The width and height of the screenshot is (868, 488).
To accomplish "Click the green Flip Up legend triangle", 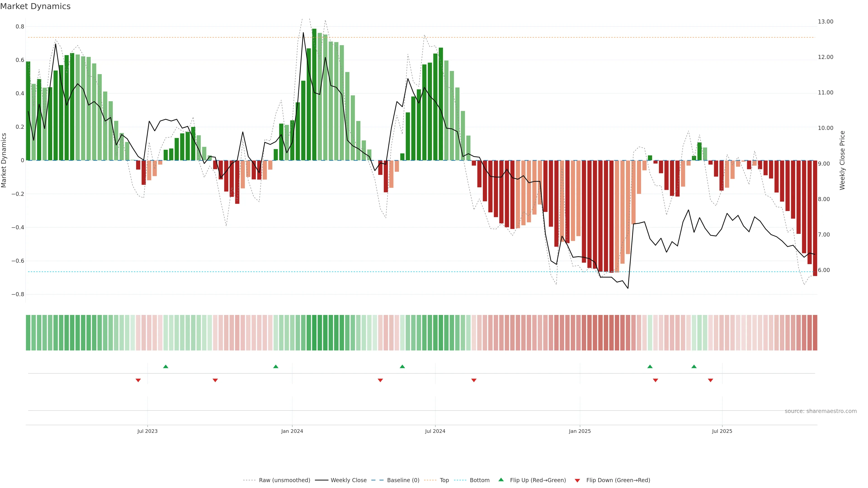I will [501, 480].
